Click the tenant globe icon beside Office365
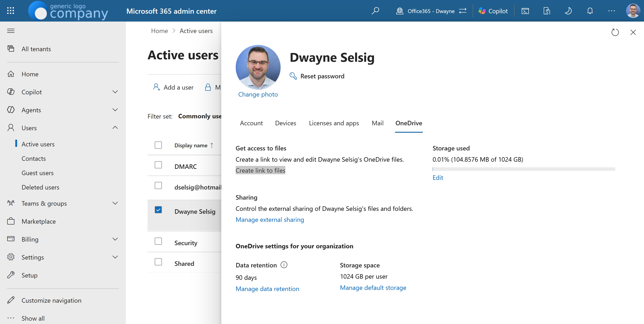Image resolution: width=644 pixels, height=324 pixels. 400,11
